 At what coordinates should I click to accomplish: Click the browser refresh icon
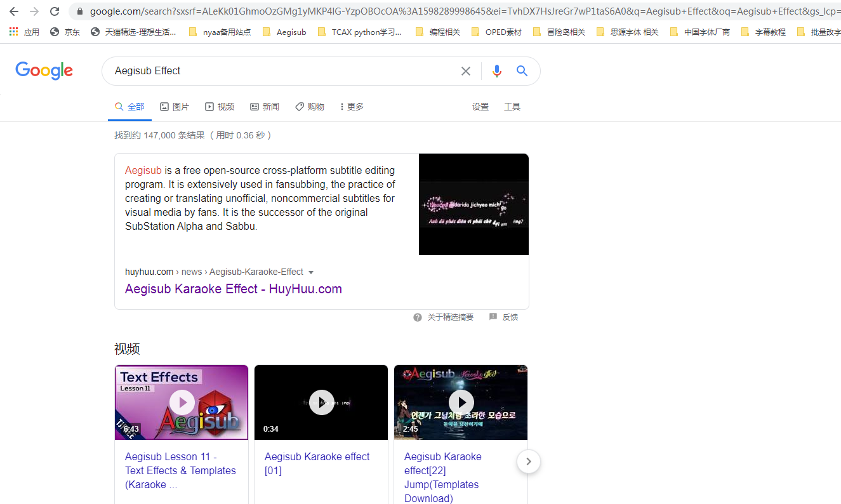[x=53, y=11]
